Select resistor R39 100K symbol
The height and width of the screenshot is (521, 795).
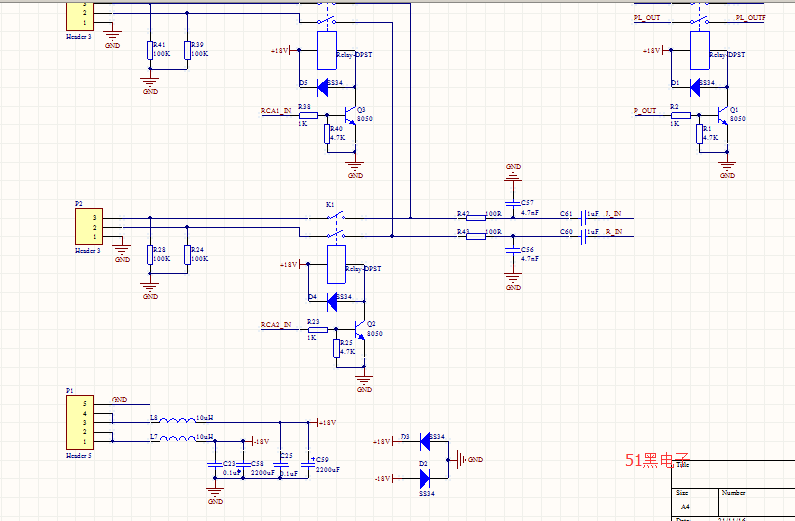[x=188, y=50]
